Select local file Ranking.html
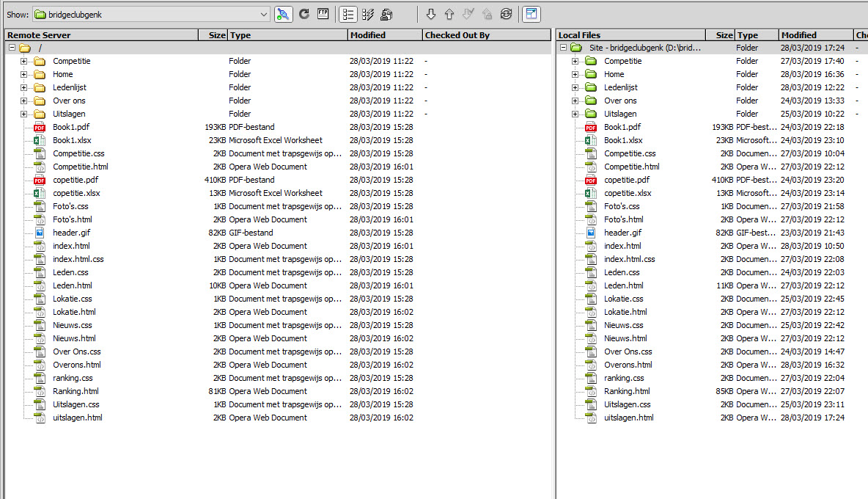 point(627,391)
